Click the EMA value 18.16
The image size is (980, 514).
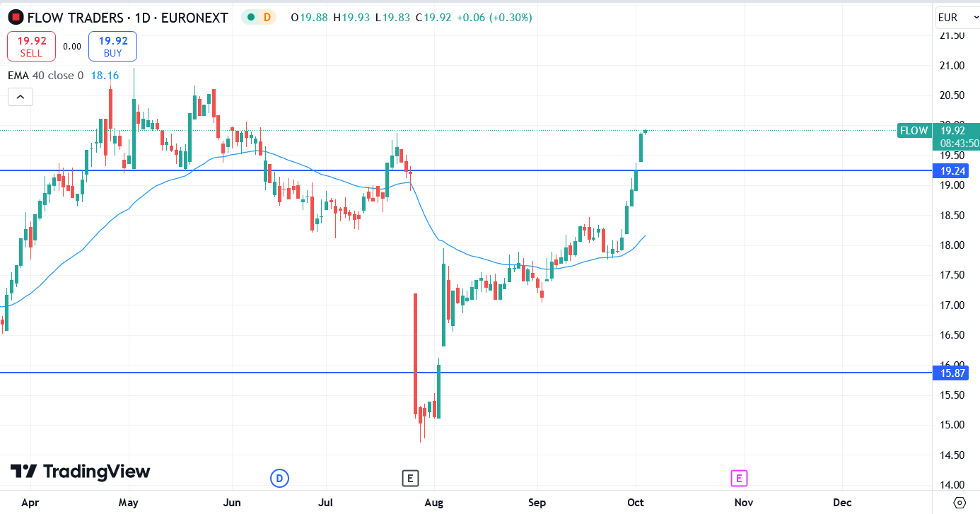105,76
